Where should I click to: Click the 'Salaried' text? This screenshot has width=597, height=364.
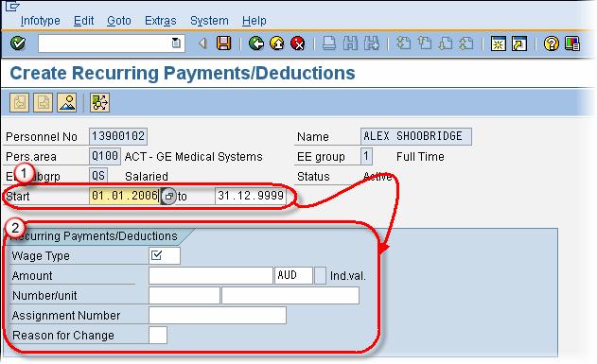tap(147, 177)
